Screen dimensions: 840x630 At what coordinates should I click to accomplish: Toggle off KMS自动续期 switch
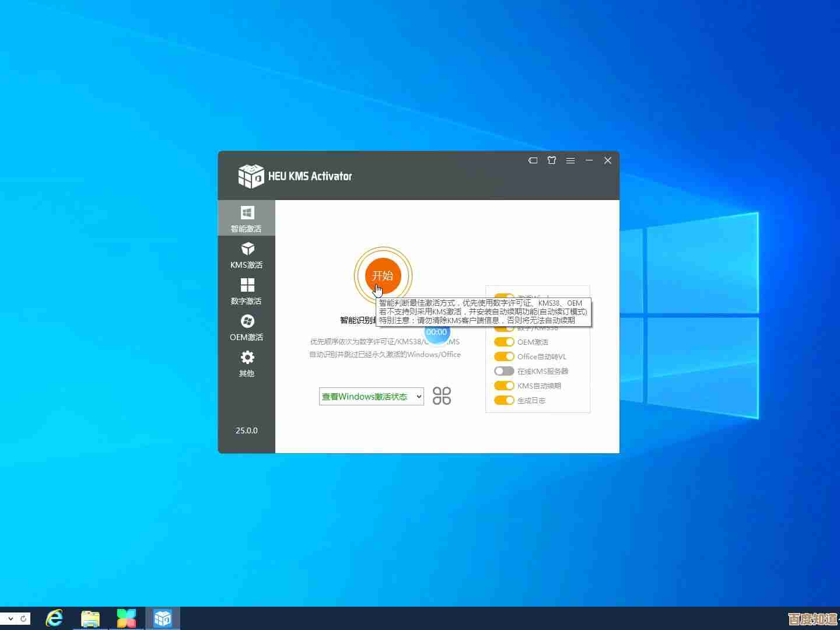504,386
